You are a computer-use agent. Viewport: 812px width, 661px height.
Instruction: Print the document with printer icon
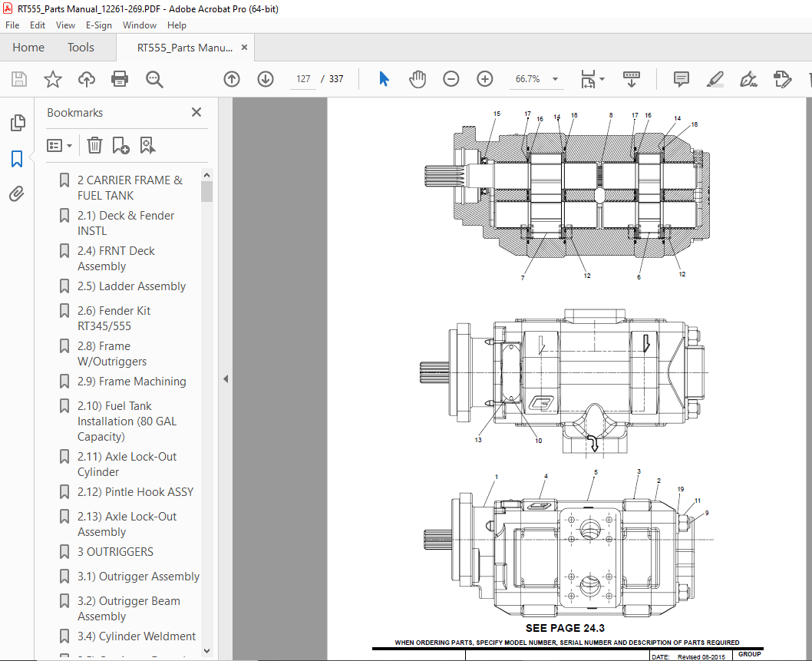pyautogui.click(x=120, y=79)
